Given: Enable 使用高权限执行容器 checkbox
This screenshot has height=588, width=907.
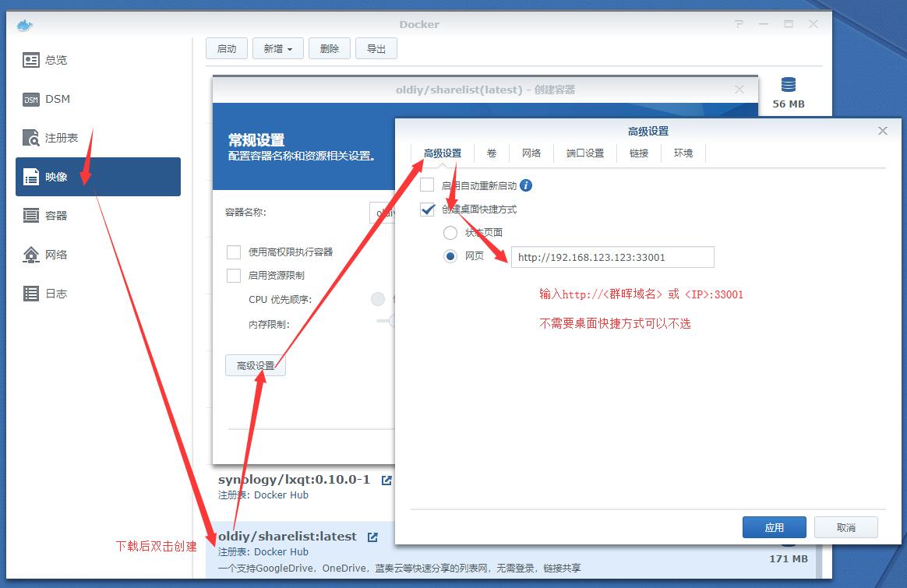Looking at the screenshot, I should pos(234,252).
